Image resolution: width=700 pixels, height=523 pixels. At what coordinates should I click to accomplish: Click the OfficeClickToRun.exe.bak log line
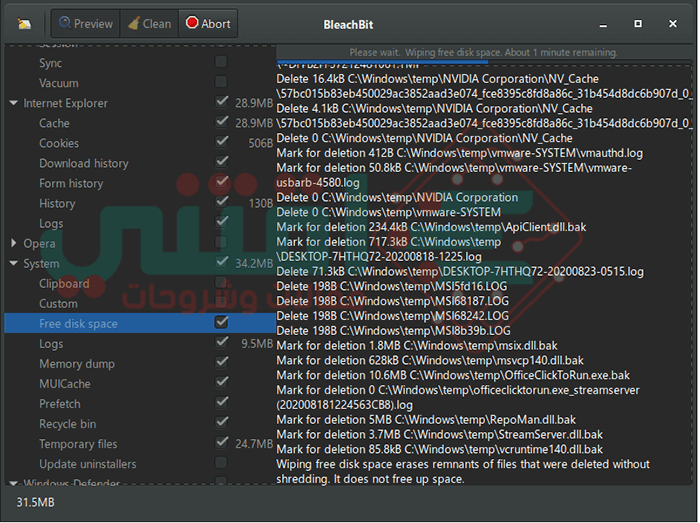click(x=453, y=375)
